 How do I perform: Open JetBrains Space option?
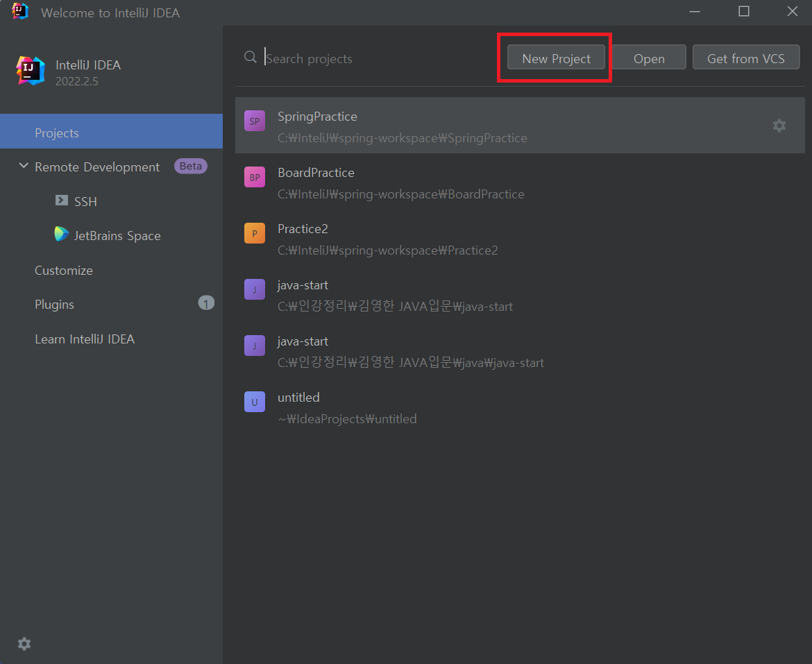(117, 235)
